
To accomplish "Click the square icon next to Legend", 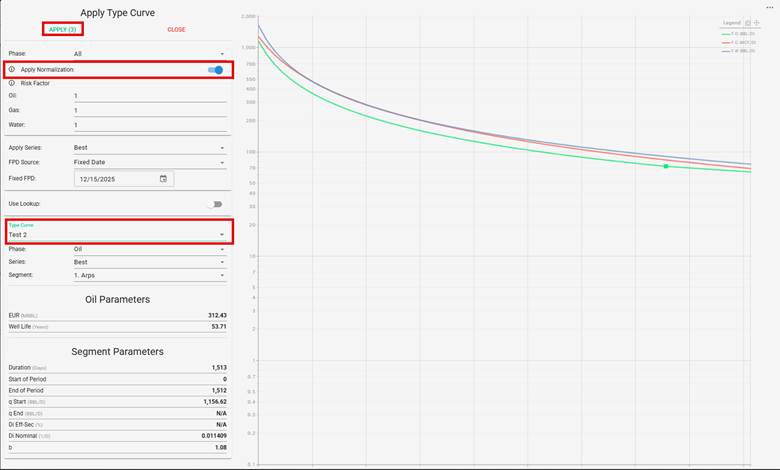I will [x=748, y=22].
